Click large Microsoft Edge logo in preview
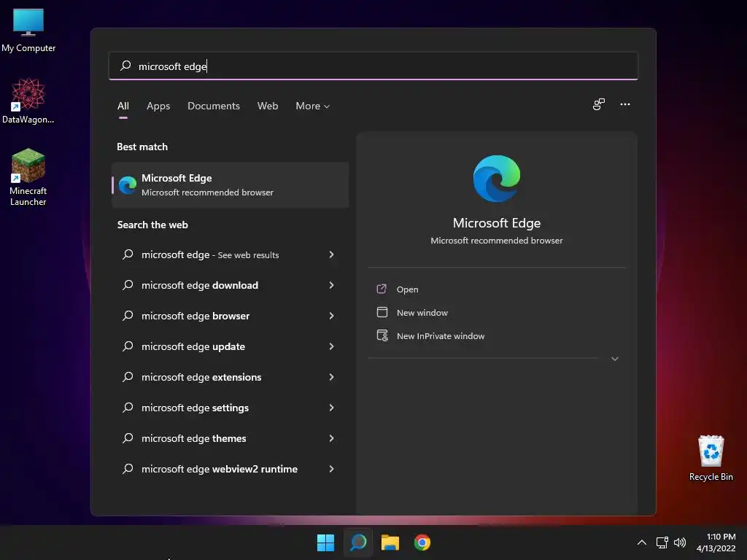Image resolution: width=747 pixels, height=560 pixels. click(496, 179)
